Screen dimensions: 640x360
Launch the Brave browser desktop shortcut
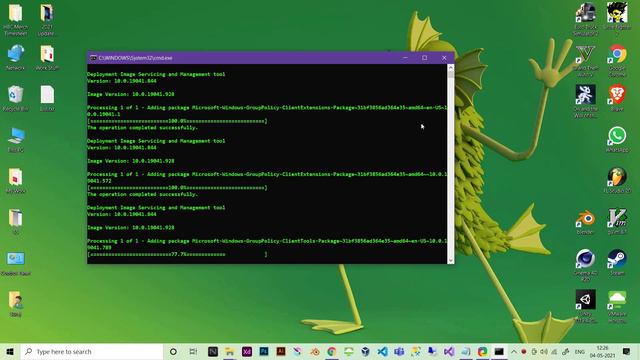click(x=617, y=98)
